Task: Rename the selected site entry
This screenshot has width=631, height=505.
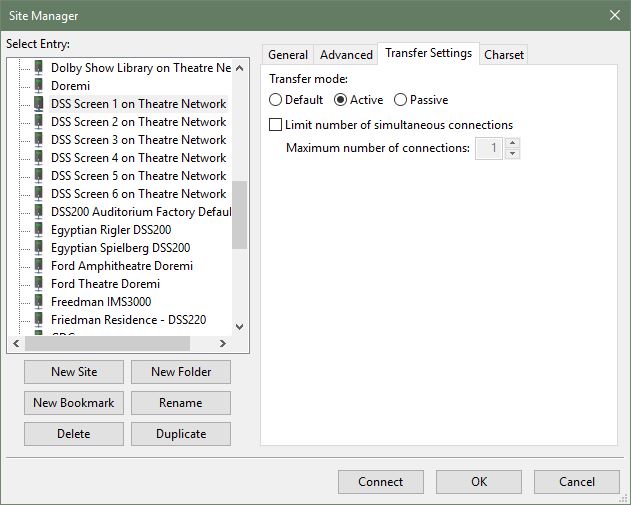Action: (x=181, y=403)
